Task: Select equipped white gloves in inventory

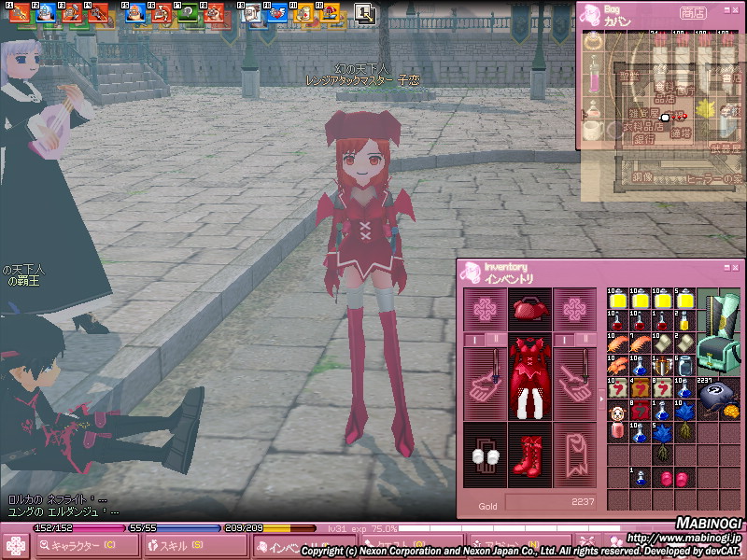Action: (x=485, y=455)
